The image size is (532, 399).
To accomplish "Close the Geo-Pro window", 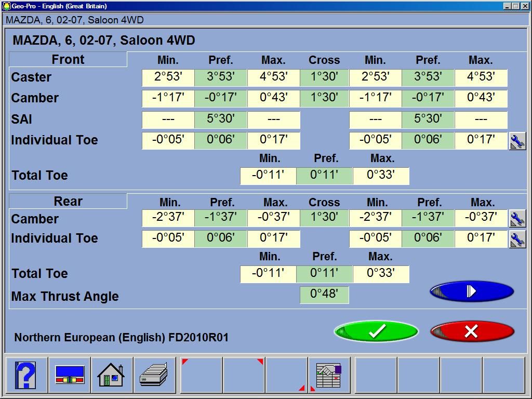I will pos(524,6).
